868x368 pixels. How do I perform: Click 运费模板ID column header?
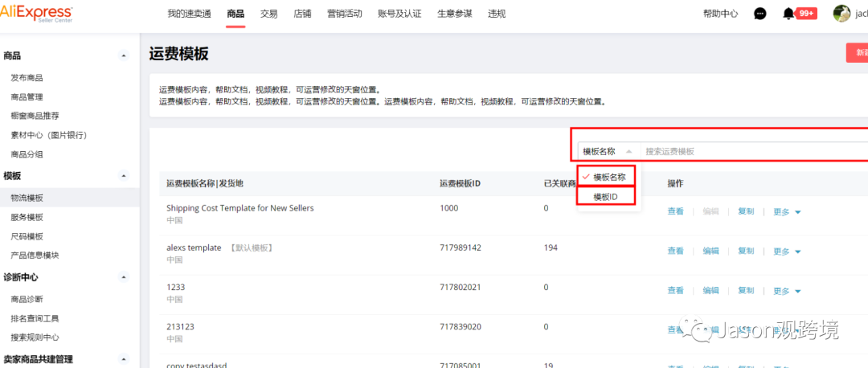[x=460, y=183]
